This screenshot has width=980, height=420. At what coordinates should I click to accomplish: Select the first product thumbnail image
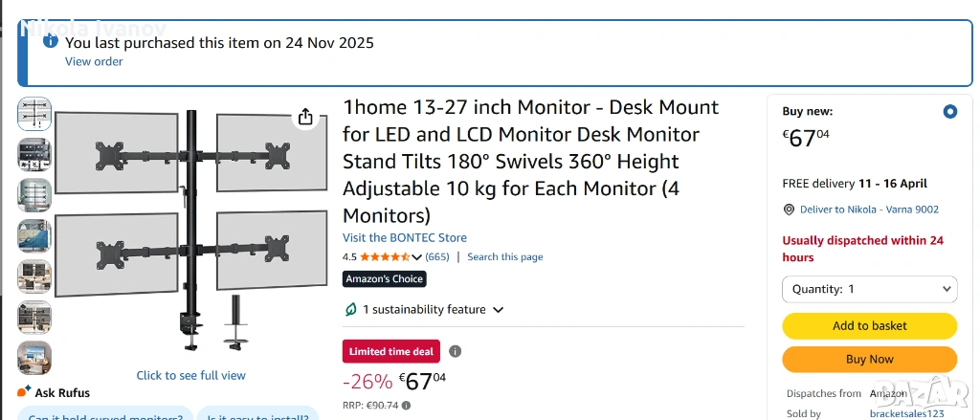click(34, 114)
